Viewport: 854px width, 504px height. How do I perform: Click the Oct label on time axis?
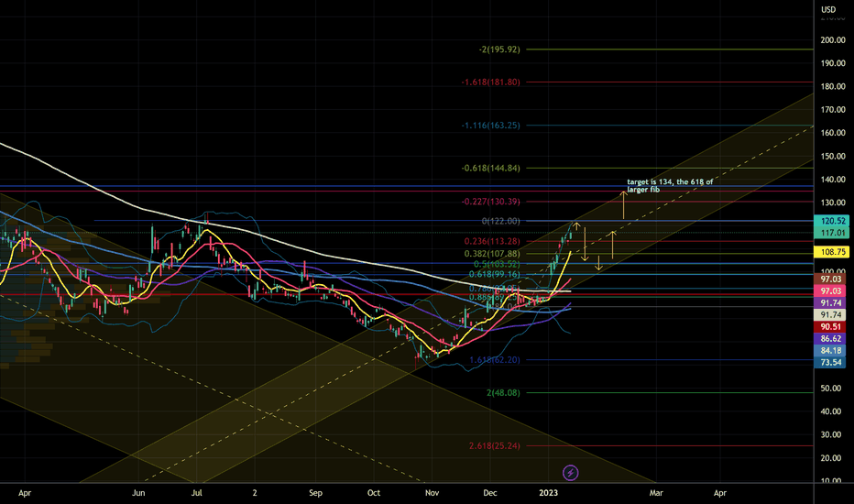click(x=374, y=493)
